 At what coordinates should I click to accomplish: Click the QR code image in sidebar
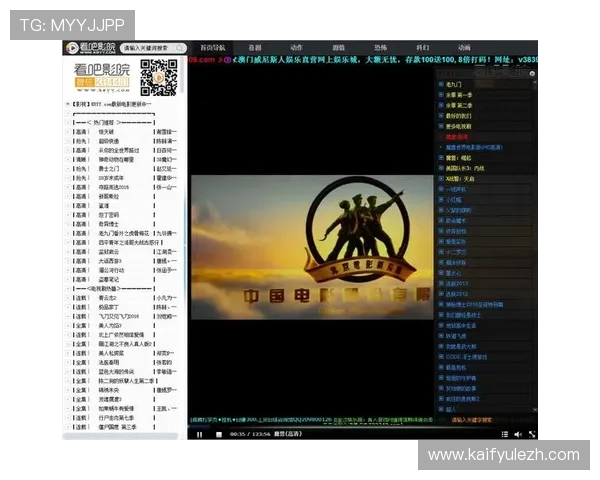(x=158, y=77)
